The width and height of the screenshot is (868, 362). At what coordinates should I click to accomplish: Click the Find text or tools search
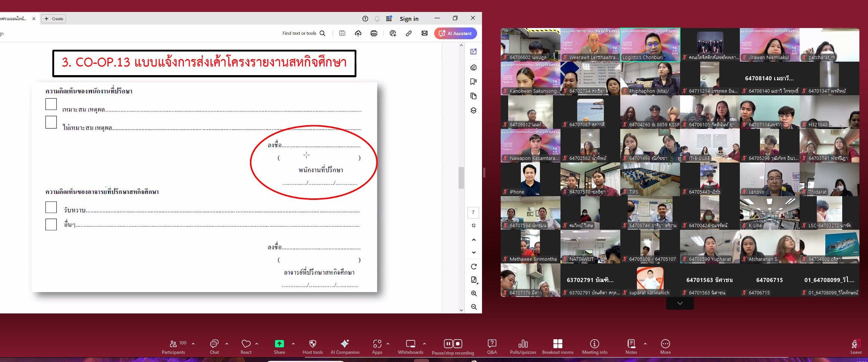point(304,33)
